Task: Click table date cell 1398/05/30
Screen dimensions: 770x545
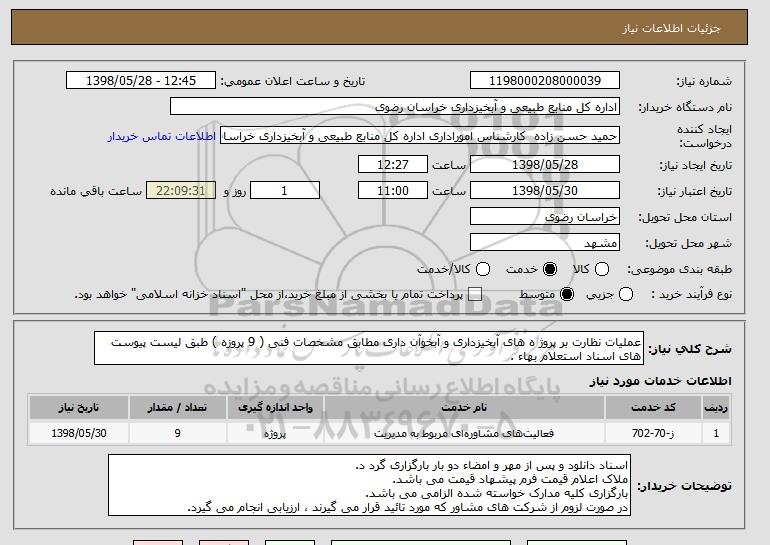Action: 79,433
